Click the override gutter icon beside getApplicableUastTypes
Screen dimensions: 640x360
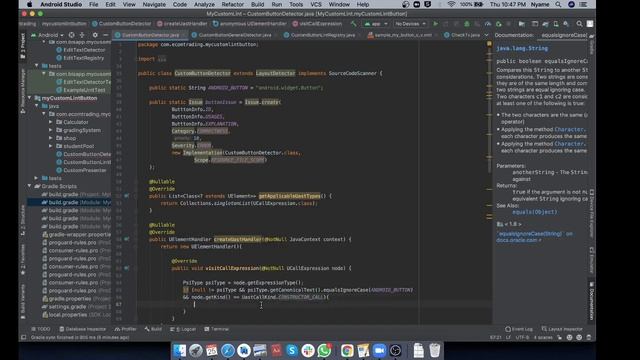(127, 196)
